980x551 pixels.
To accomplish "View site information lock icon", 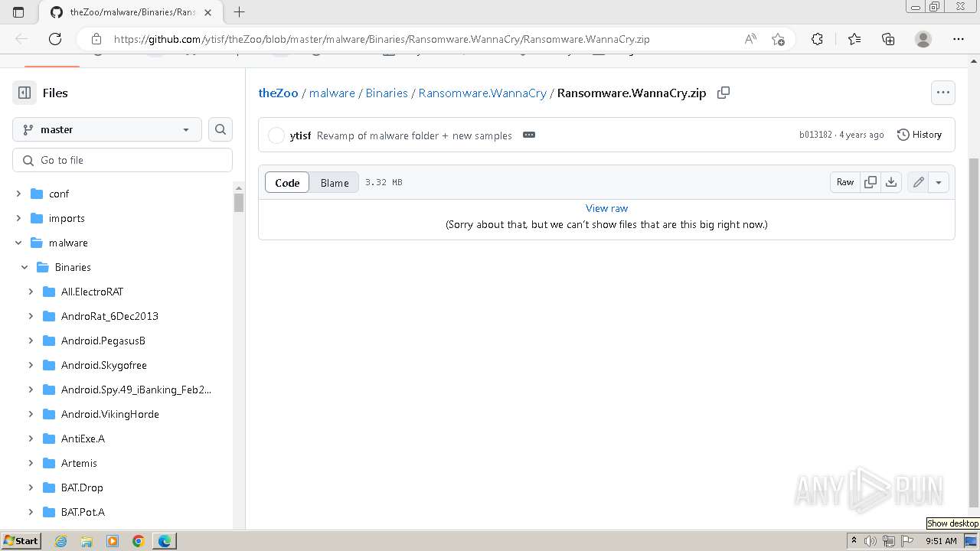I will [96, 39].
